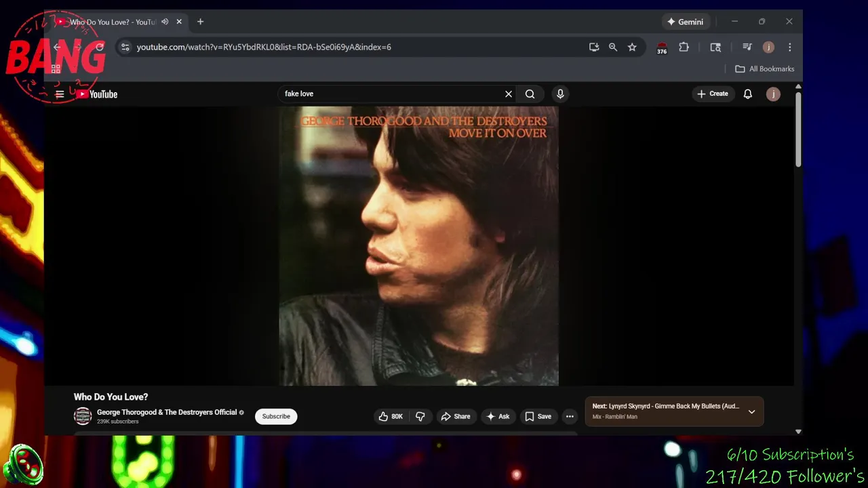
Task: Clear the 'fake love' search text
Action: [x=509, y=94]
